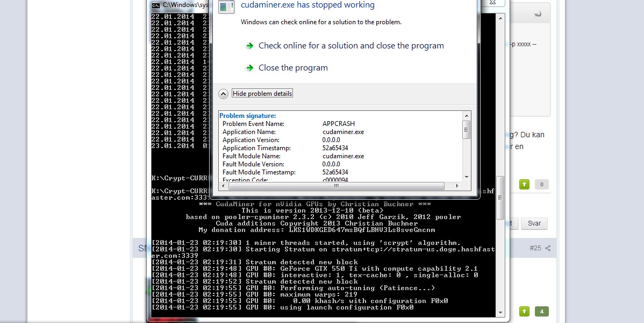Click the vertical scroll thumb in problem details box
The image size is (644, 323).
466,129
